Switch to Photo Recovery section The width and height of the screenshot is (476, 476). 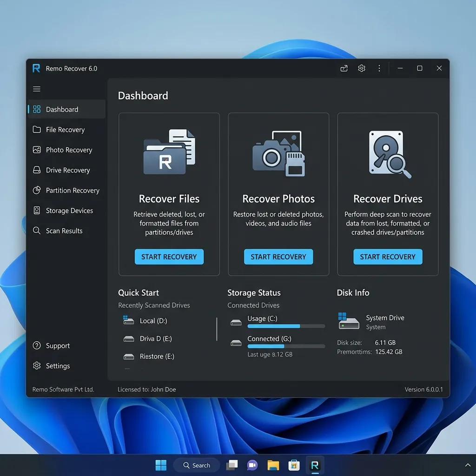coord(69,150)
